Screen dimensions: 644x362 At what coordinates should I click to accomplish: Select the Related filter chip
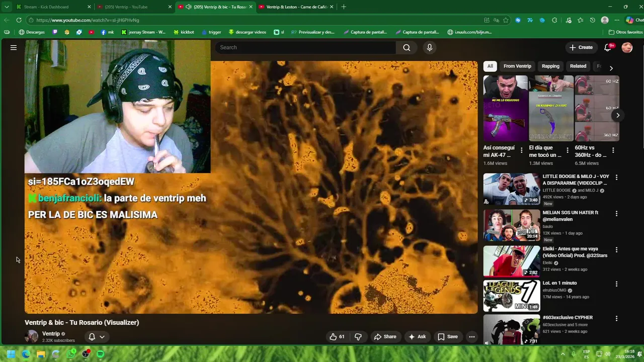tap(578, 66)
